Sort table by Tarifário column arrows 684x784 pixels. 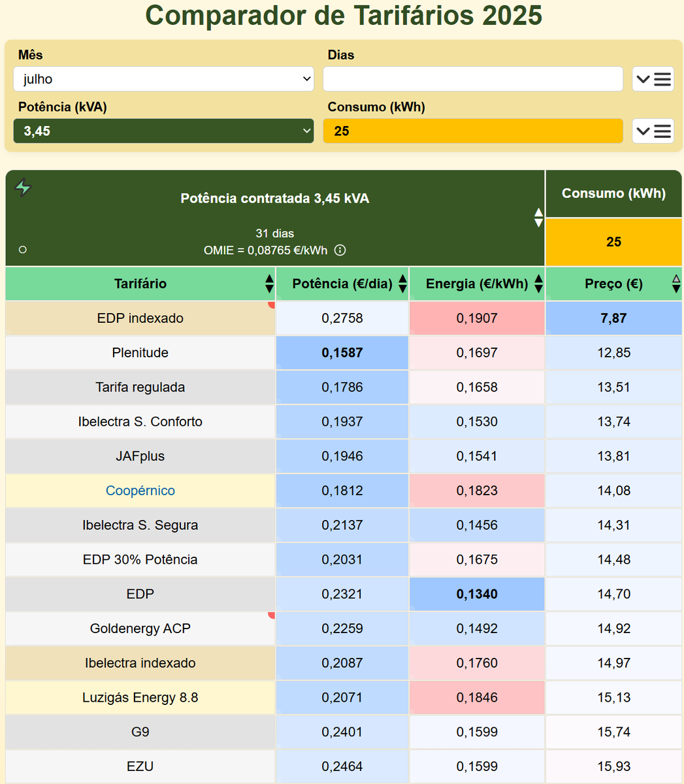click(269, 284)
